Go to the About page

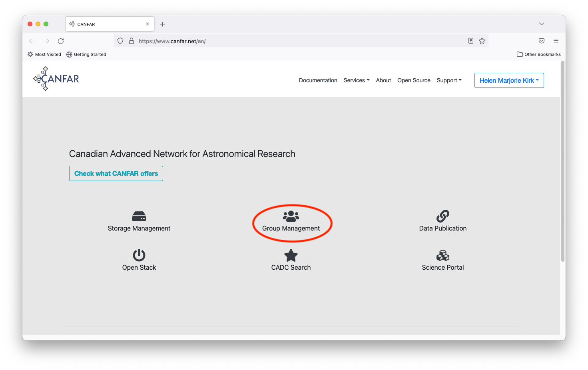383,80
